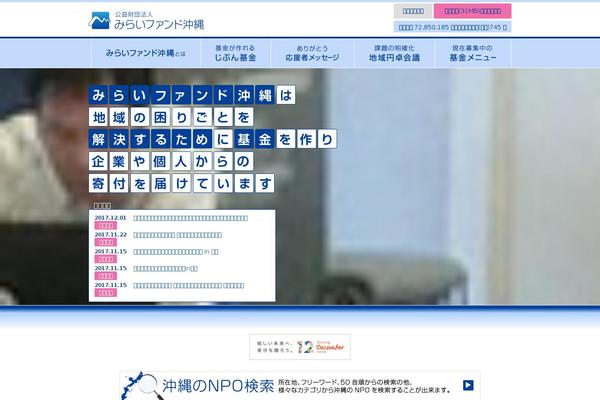This screenshot has width=600, height=400.
Task: Click the headline line 地域の困りごとを
Action: tap(171, 117)
